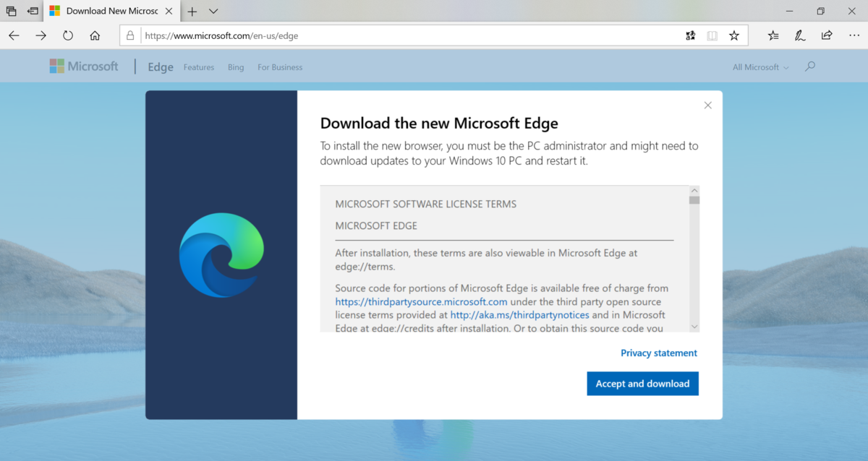
Task: Click the Share page icon
Action: [827, 35]
